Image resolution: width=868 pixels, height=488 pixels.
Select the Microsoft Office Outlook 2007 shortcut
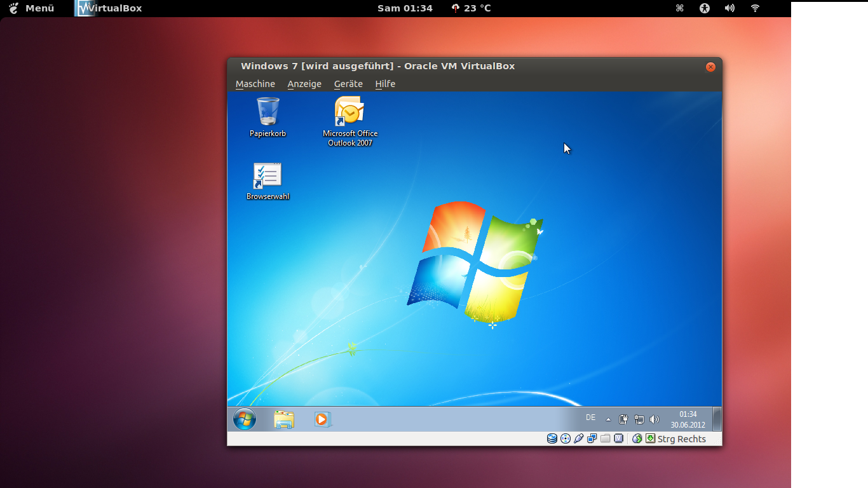pos(349,112)
